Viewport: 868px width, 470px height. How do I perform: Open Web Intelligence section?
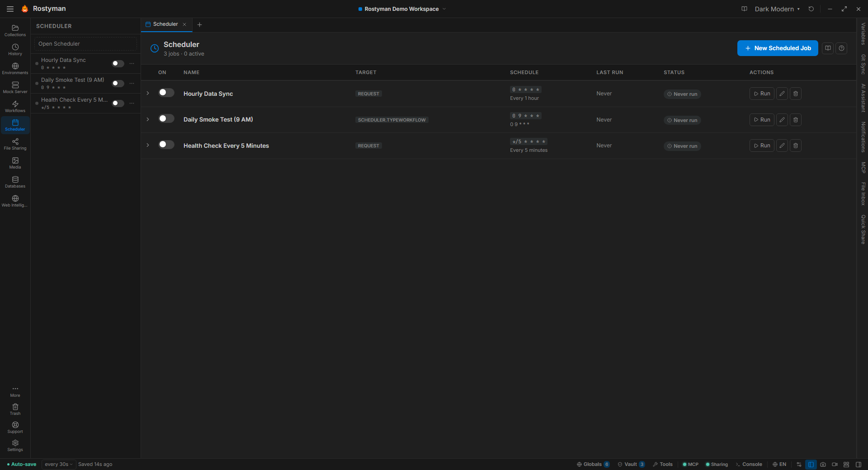pos(15,201)
